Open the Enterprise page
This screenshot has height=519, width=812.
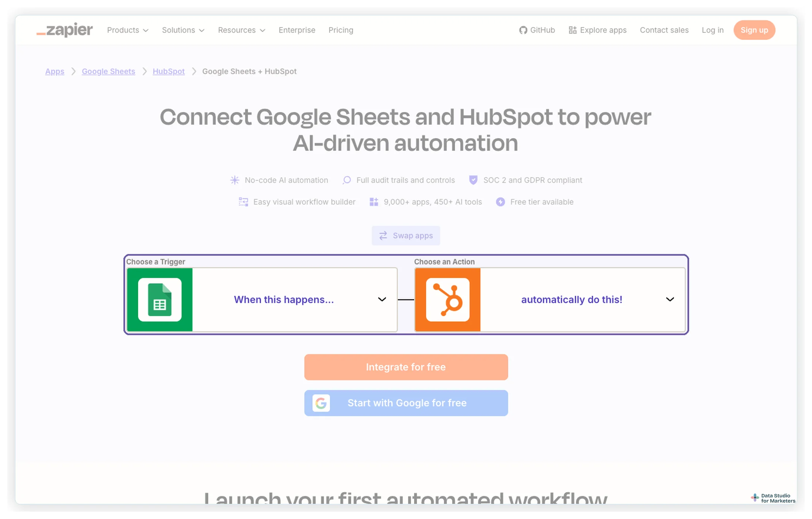click(297, 30)
